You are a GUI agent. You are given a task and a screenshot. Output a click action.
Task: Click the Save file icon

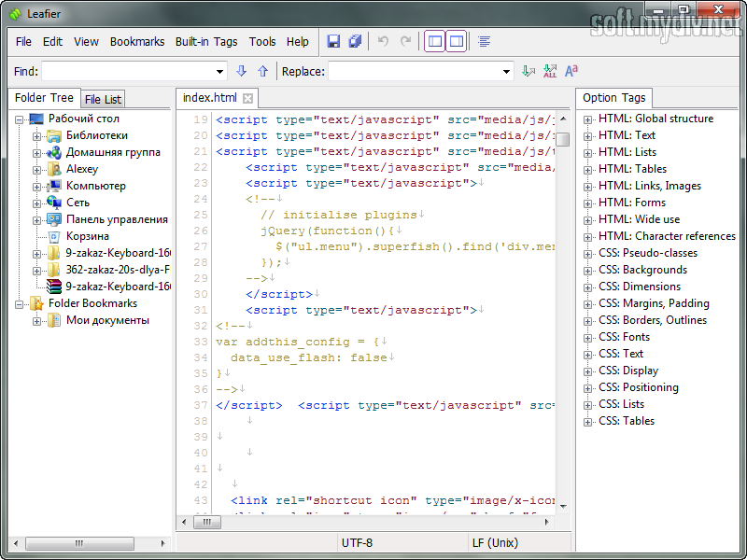tap(333, 41)
